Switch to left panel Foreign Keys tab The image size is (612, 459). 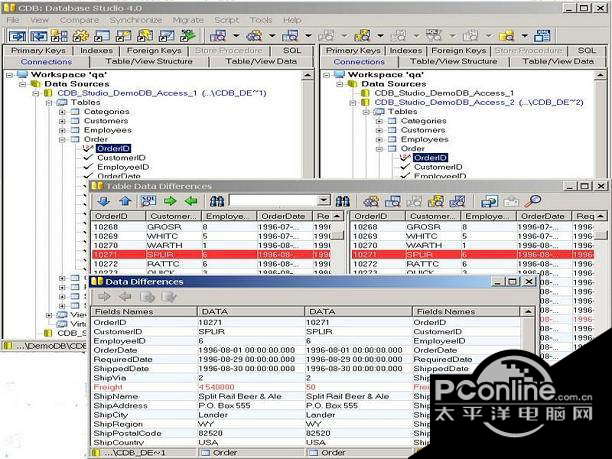click(154, 51)
